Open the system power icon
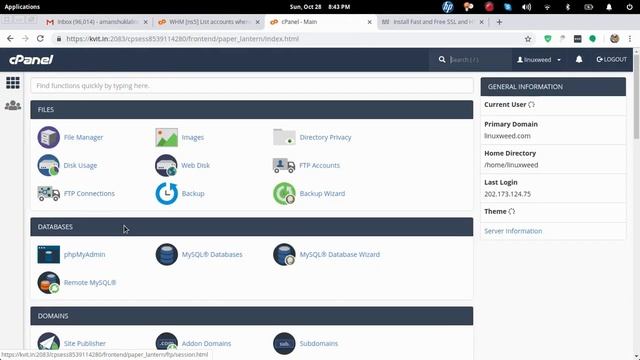The image size is (640, 360). click(x=629, y=7)
